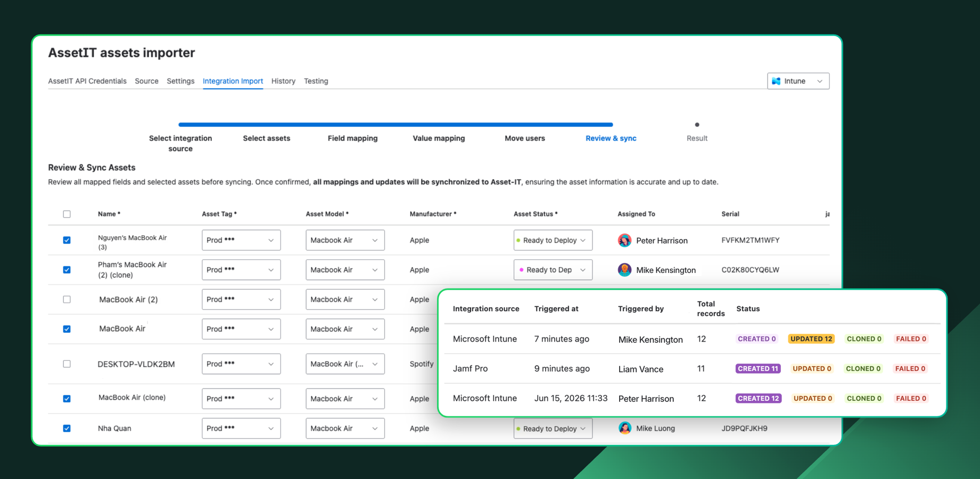Switch to AssetIT API Credentials tab
The image size is (980, 479).
[x=87, y=81]
